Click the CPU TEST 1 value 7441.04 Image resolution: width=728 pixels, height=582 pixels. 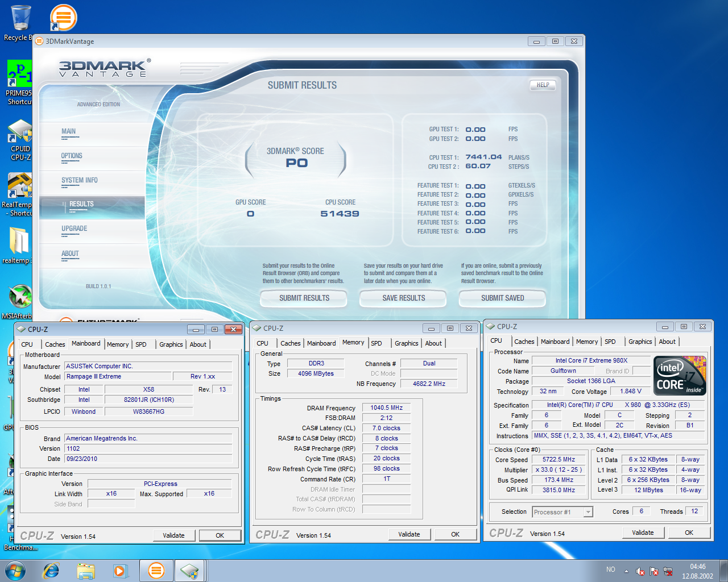click(483, 157)
